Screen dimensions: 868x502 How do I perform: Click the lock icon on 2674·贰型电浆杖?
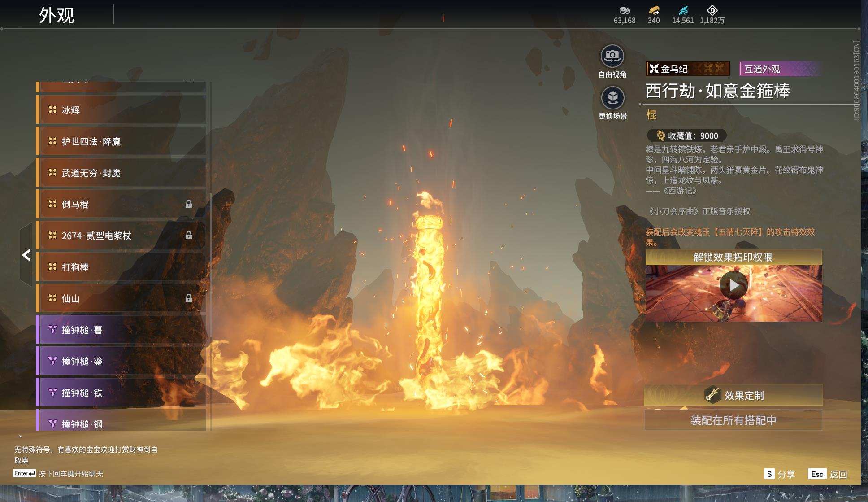[x=189, y=236]
